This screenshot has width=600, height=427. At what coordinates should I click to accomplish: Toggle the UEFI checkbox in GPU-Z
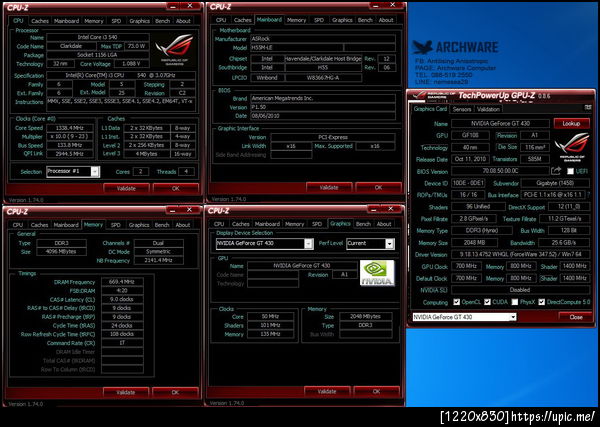tap(570, 171)
